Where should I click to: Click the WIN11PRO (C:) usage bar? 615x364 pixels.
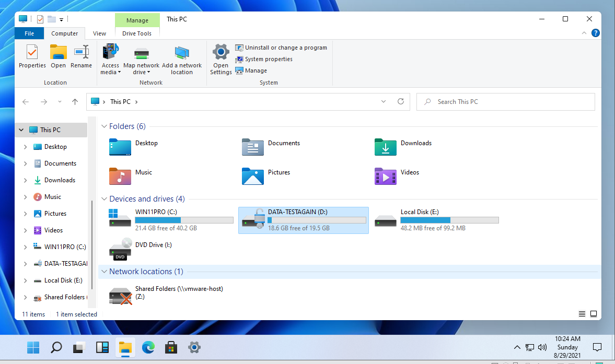(x=184, y=220)
